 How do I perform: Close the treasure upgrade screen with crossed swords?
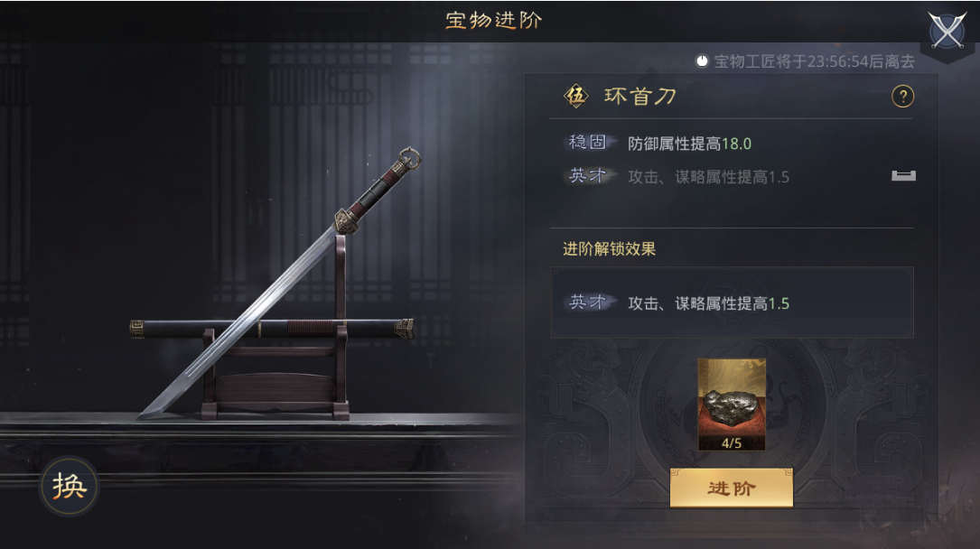[x=947, y=30]
